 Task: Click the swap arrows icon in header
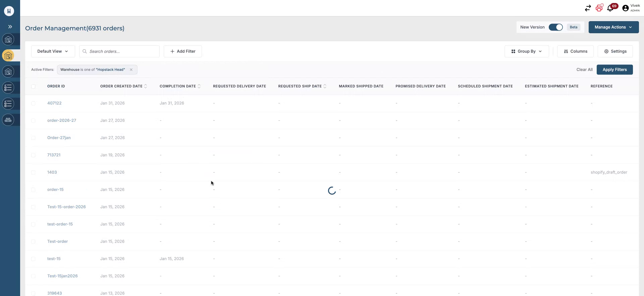(x=588, y=8)
